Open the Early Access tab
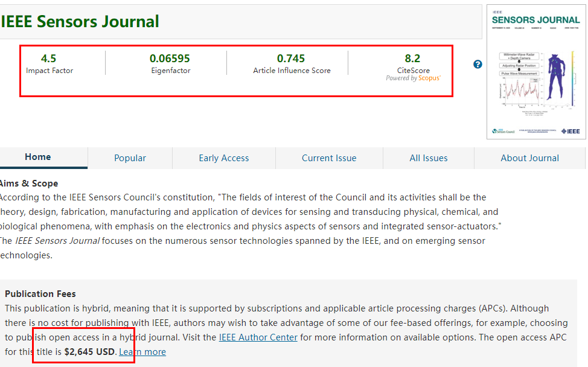This screenshot has width=588, height=367. pyautogui.click(x=223, y=158)
